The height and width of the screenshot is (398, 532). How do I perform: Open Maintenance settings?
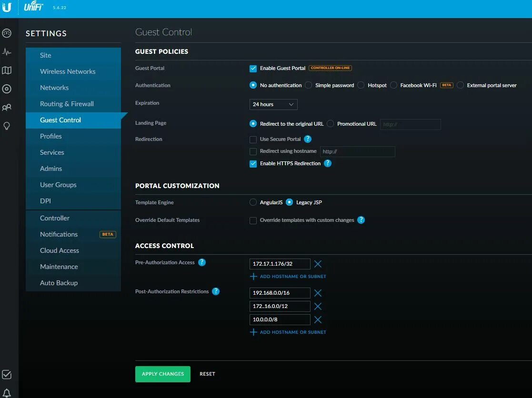click(73, 267)
